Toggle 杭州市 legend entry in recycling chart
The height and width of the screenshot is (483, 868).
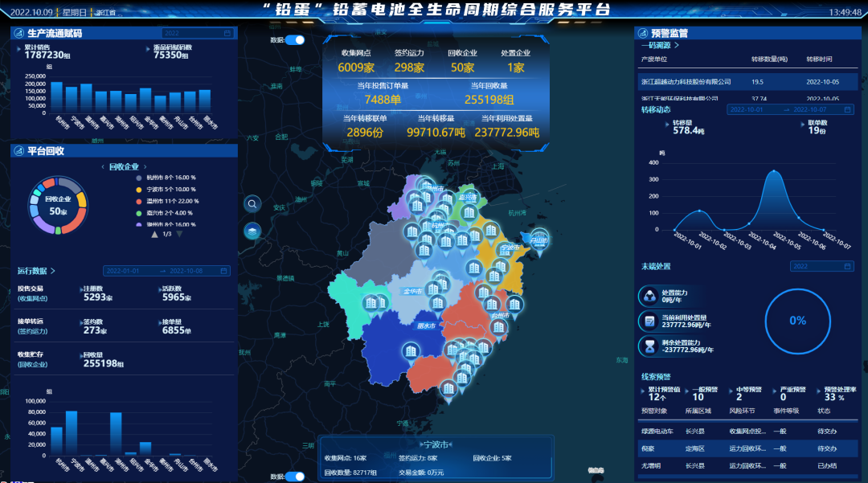pos(166,178)
